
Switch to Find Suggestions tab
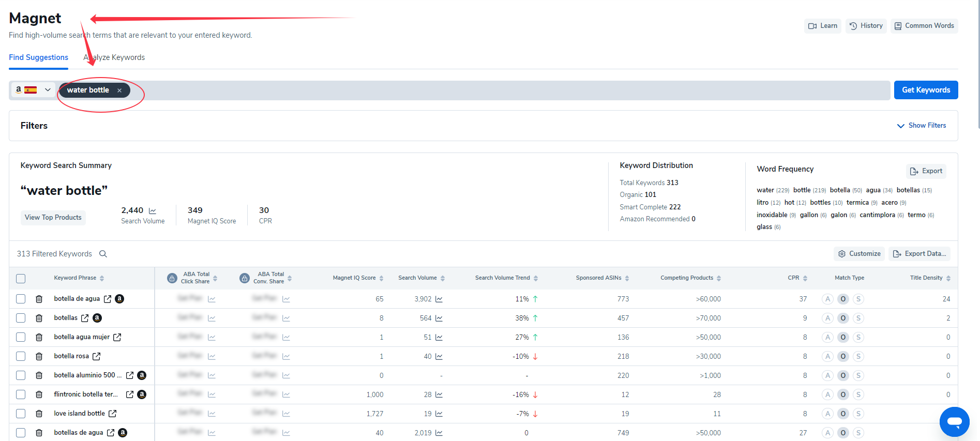38,57
